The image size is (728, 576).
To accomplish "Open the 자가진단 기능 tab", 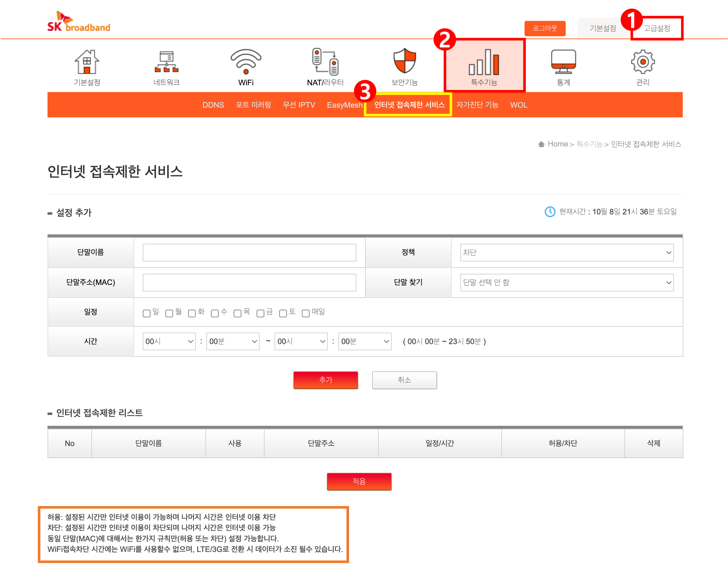I will click(x=477, y=105).
